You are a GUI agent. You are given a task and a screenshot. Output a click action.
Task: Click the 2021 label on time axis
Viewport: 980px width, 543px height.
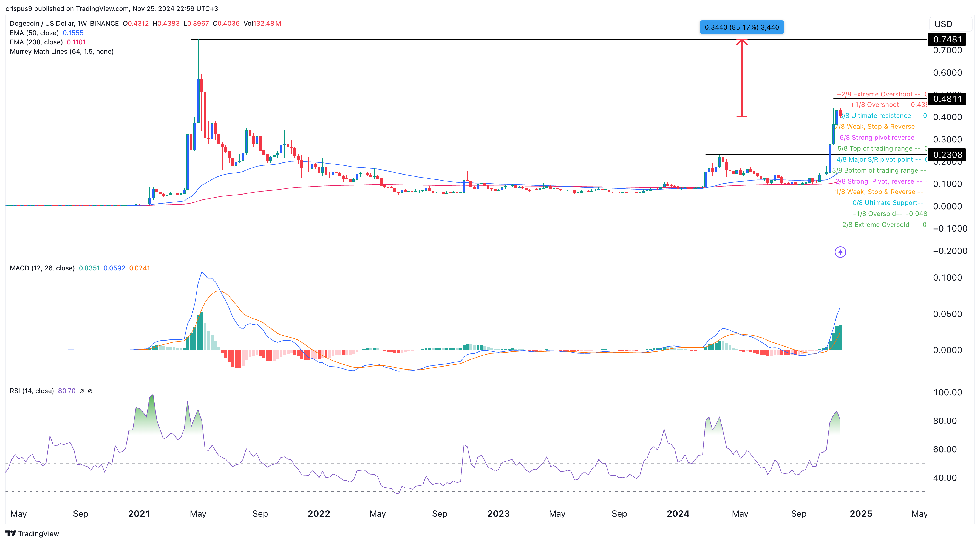[139, 514]
